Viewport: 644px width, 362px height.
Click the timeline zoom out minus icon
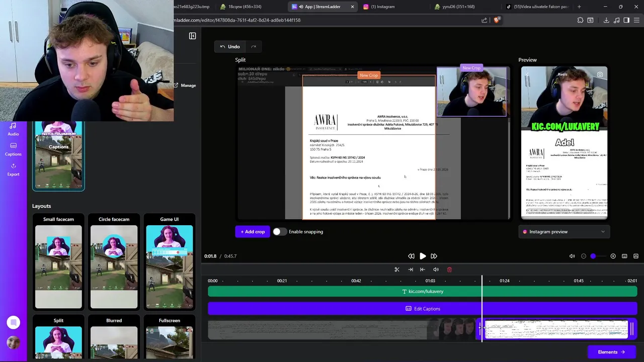[x=584, y=256]
